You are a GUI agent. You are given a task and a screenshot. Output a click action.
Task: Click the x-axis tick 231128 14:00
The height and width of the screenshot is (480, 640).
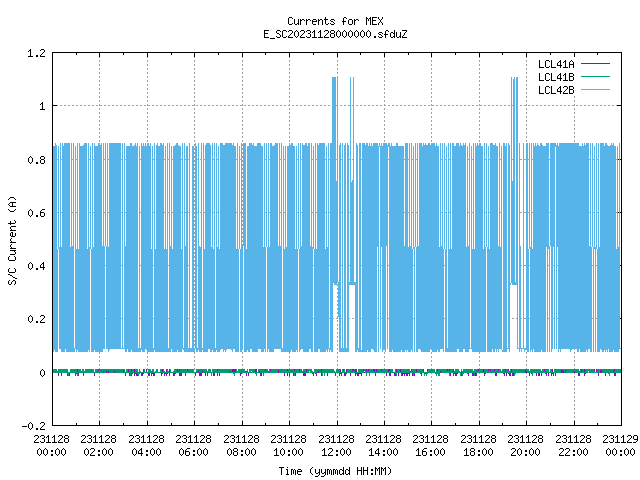point(383,446)
